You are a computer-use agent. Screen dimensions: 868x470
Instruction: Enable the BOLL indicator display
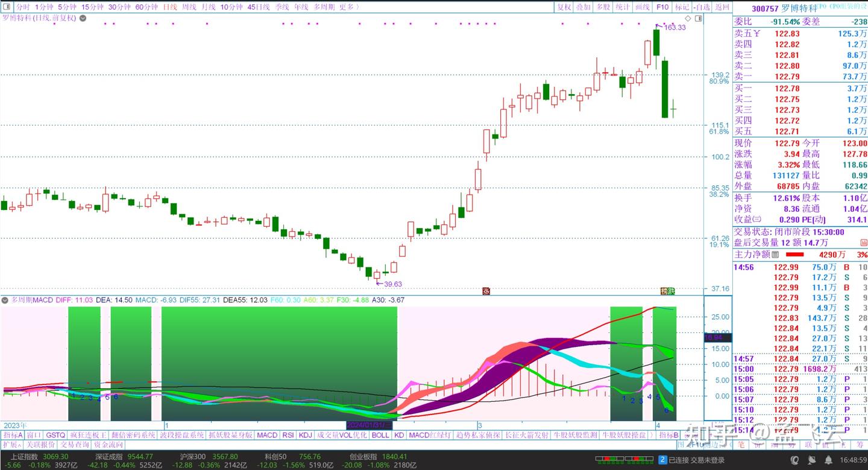(x=380, y=434)
